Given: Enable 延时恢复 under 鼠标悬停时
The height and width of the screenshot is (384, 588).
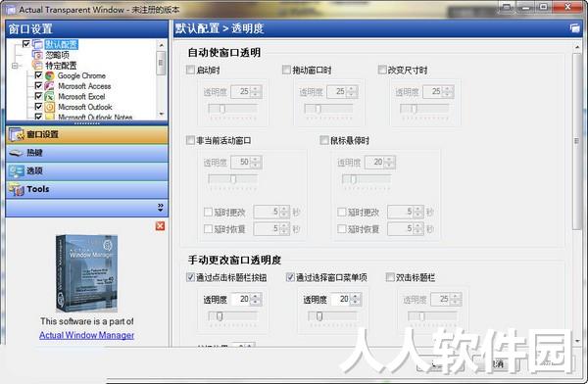Looking at the screenshot, I should click(342, 229).
